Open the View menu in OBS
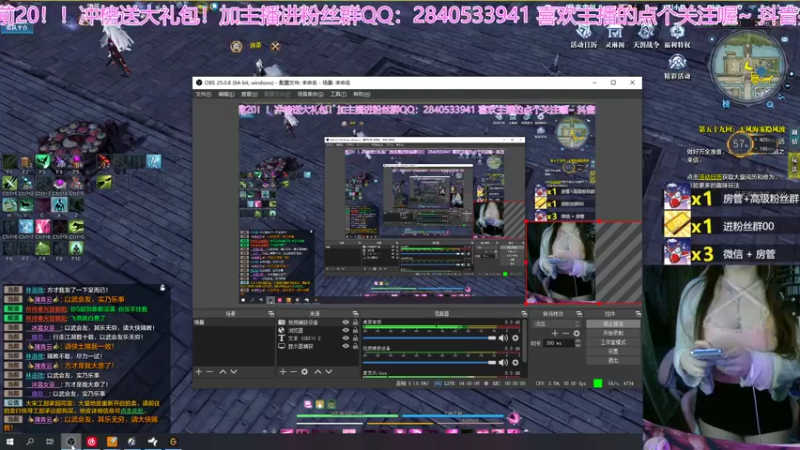Image resolution: width=800 pixels, height=450 pixels. click(x=249, y=94)
